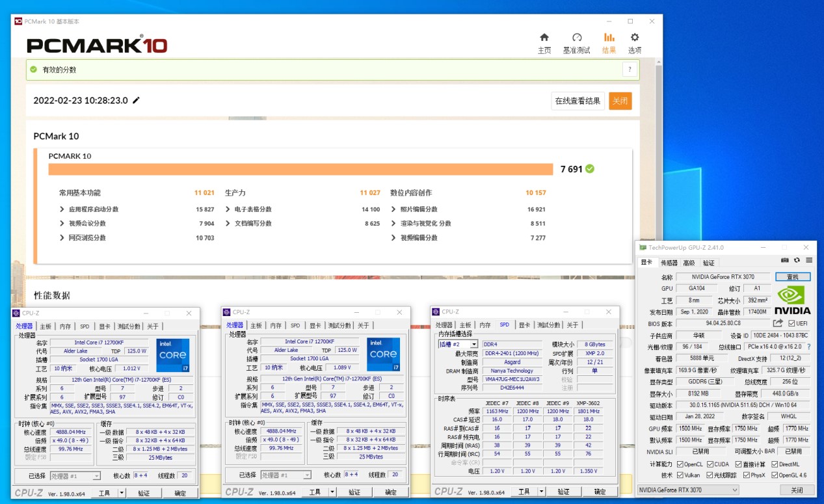
Task: Open the 显卡 tab in middle CPU-Z
Action: tap(315, 325)
